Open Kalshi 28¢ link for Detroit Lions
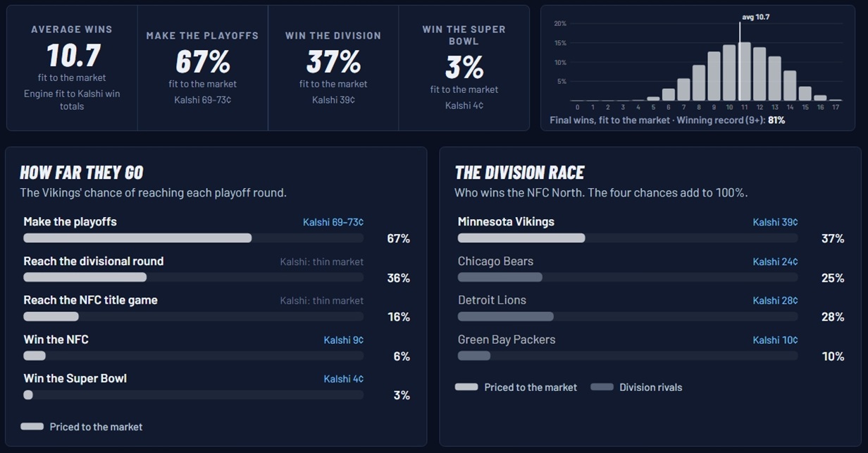 click(775, 300)
